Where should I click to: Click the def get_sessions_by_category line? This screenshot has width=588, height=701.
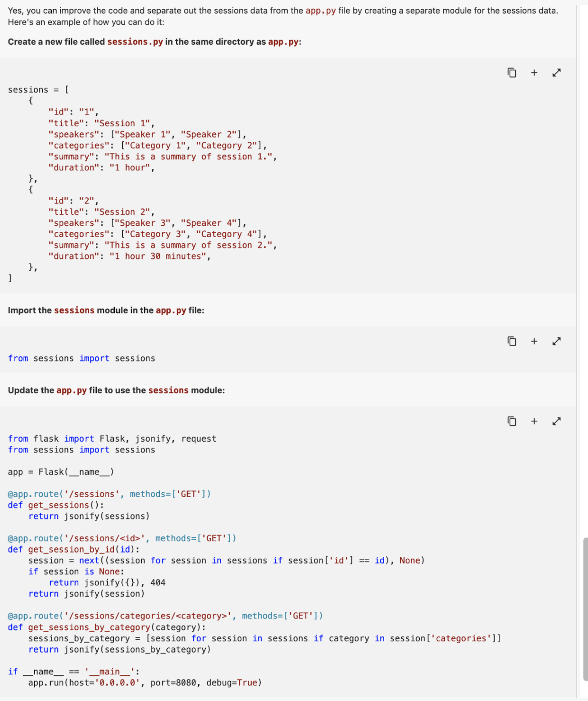click(x=107, y=627)
